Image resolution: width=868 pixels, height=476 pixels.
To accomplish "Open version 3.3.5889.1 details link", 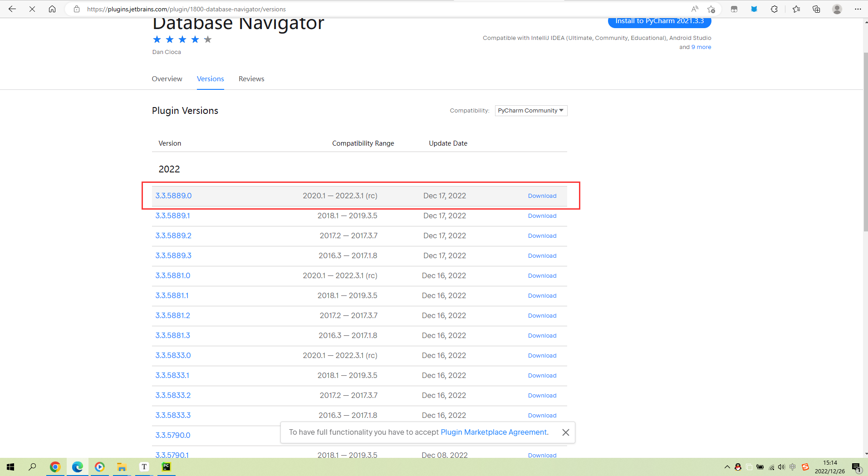I will point(173,216).
